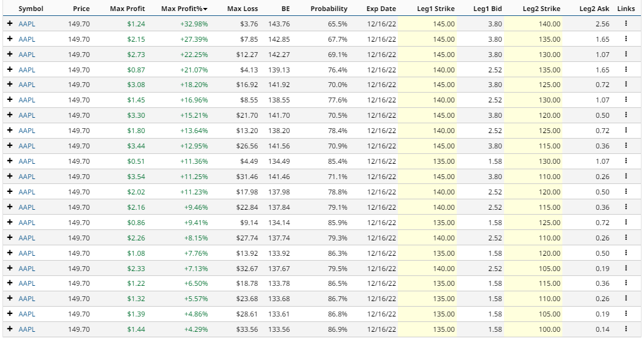Expand the +13.64% row using its plus icon

(x=10, y=131)
